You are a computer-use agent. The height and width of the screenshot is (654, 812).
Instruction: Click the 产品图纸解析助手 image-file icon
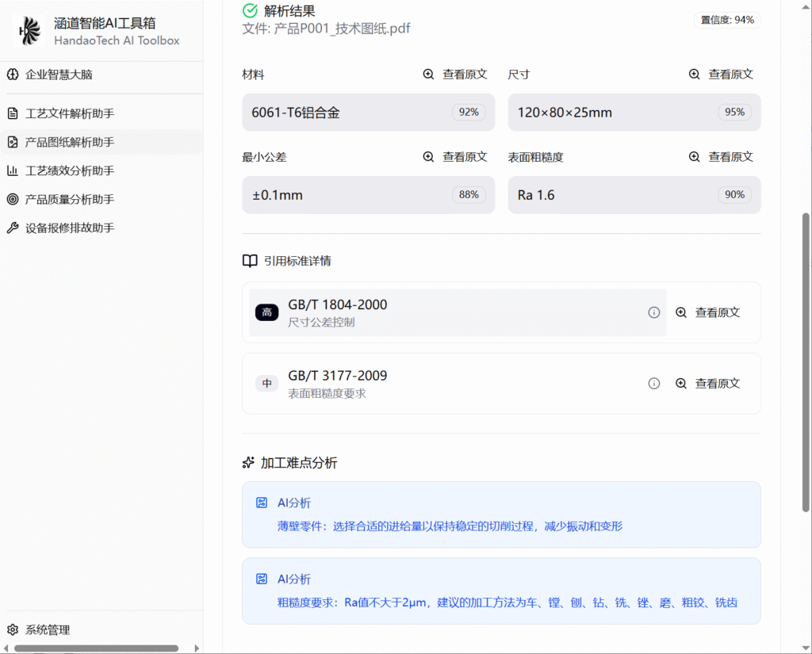pyautogui.click(x=13, y=142)
